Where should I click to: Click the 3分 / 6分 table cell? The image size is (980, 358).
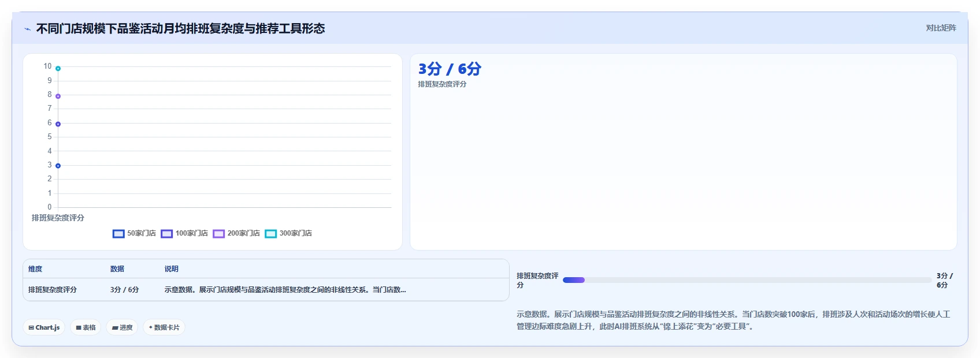[125, 290]
